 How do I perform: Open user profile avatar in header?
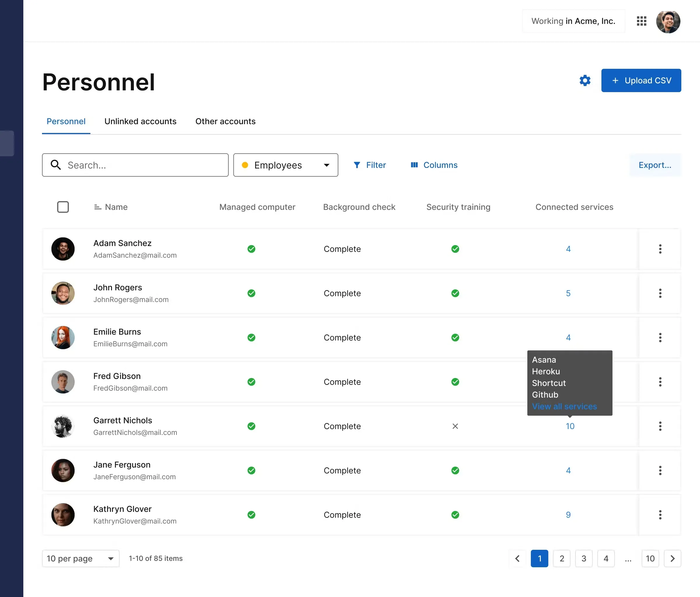click(668, 22)
